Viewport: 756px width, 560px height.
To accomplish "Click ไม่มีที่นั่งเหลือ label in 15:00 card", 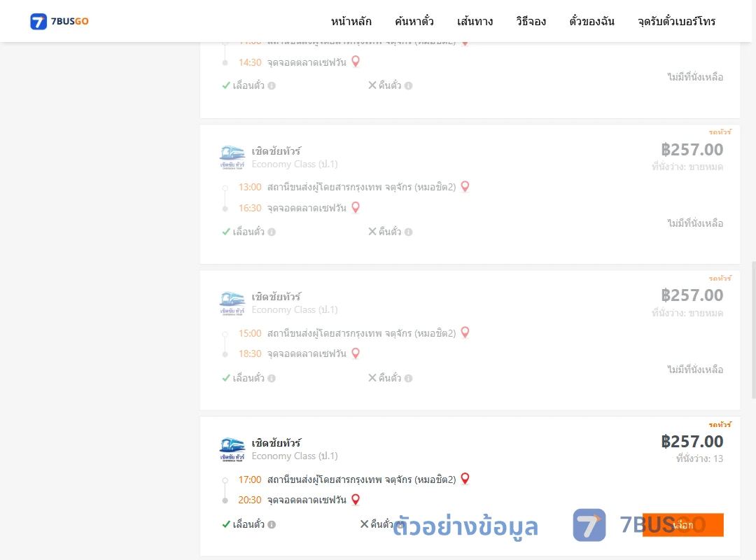I will 695,370.
